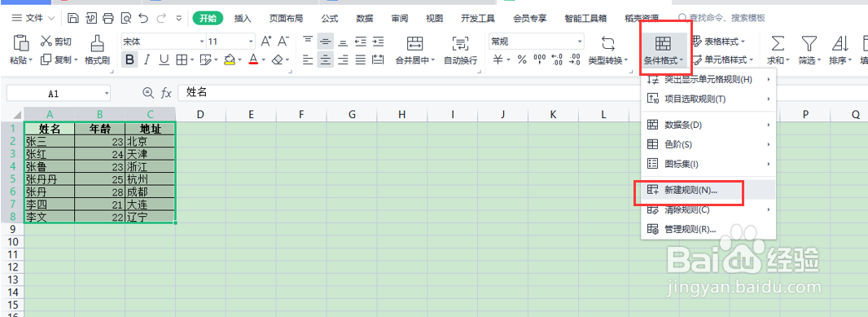
Task: Select the Format Painter (格式刷) brush
Action: 97,42
